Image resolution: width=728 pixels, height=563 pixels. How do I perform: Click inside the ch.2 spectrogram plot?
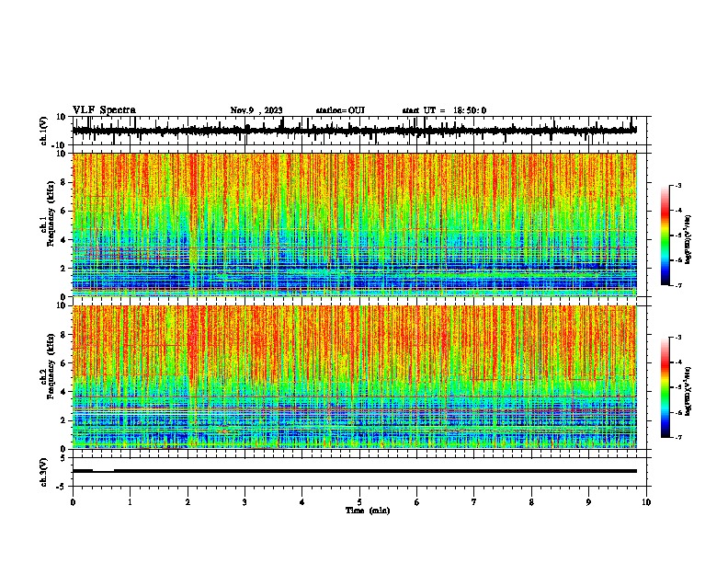[x=354, y=377]
